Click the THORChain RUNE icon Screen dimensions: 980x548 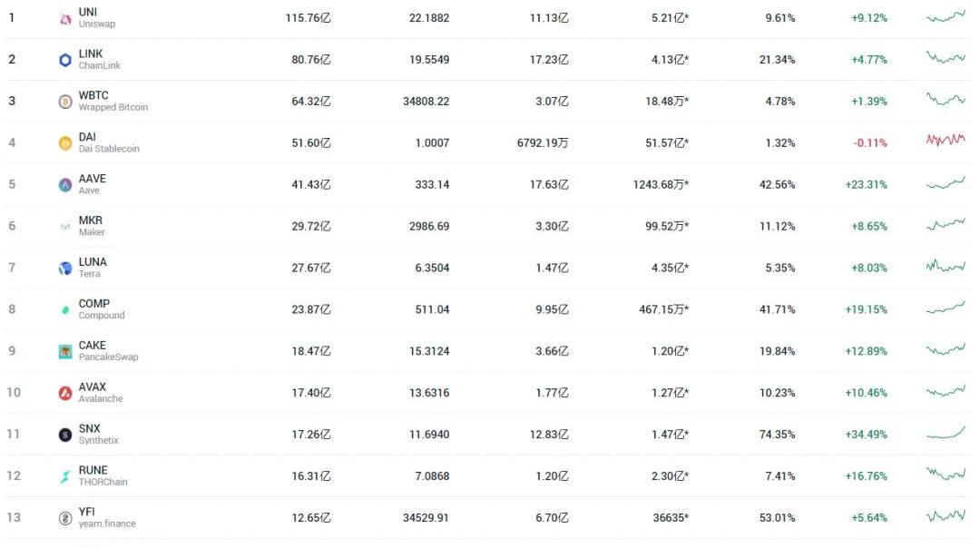coord(65,476)
